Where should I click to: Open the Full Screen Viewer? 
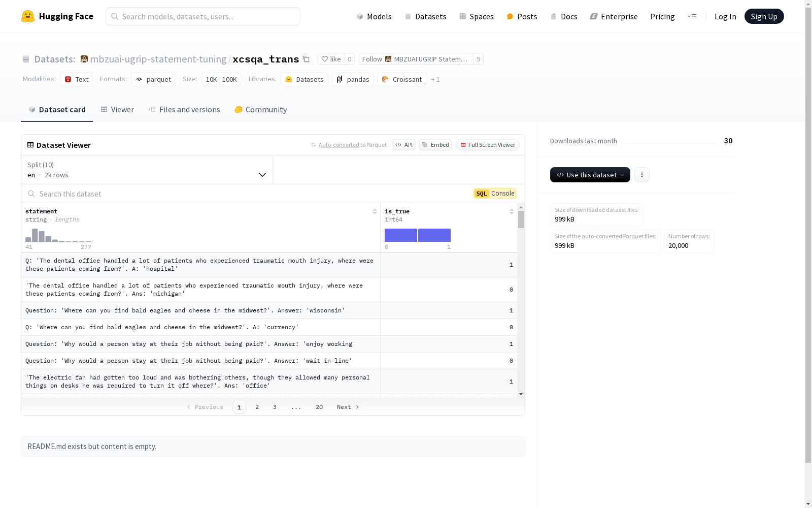click(x=488, y=145)
